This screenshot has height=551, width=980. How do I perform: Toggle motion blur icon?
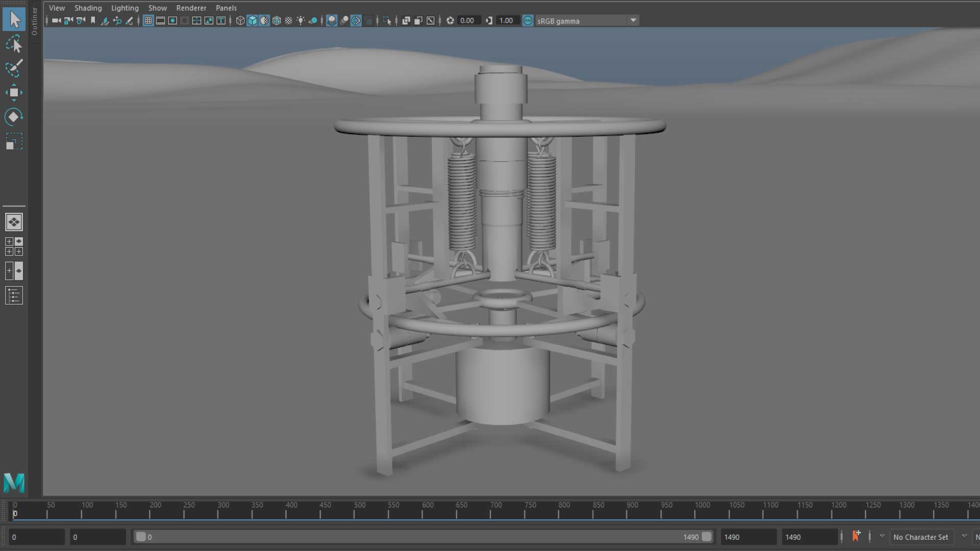[344, 20]
